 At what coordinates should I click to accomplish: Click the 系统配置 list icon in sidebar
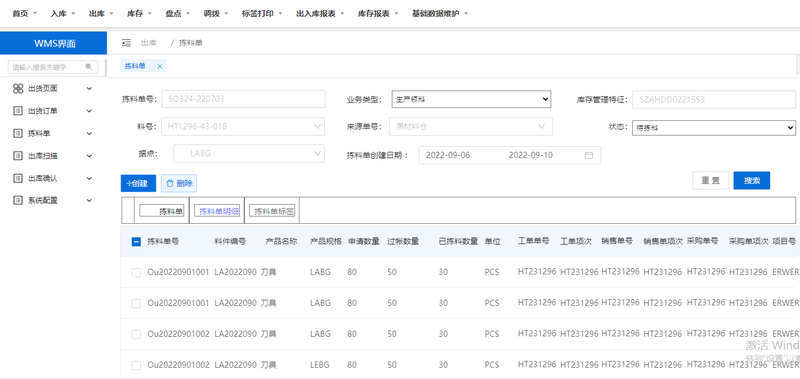coord(18,200)
